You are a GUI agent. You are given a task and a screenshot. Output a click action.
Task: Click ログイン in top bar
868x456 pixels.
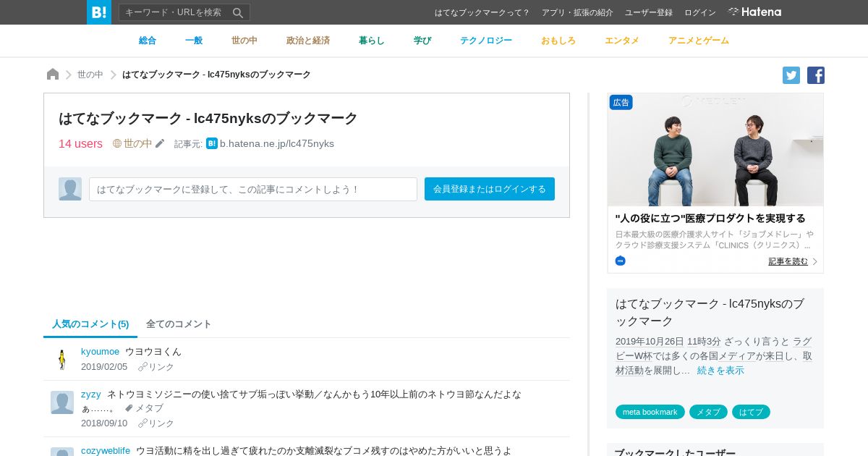(x=700, y=12)
